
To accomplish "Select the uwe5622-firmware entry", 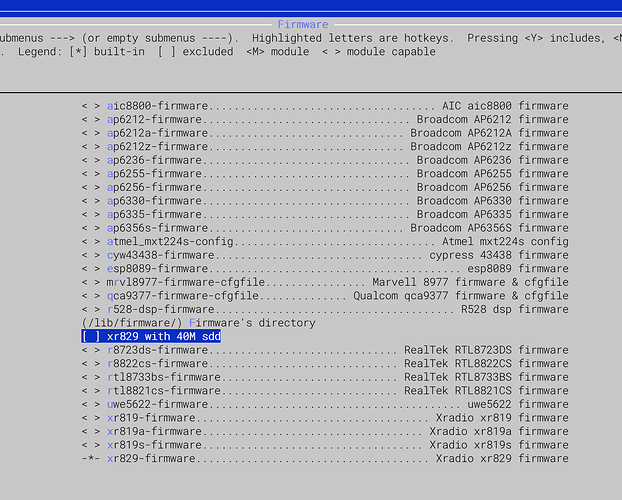I will pos(325,404).
